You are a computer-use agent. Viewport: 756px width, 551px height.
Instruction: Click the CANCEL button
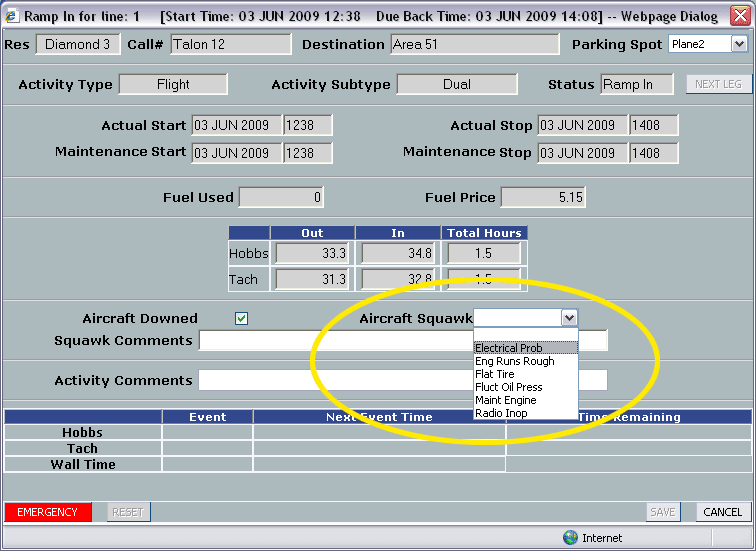[723, 512]
